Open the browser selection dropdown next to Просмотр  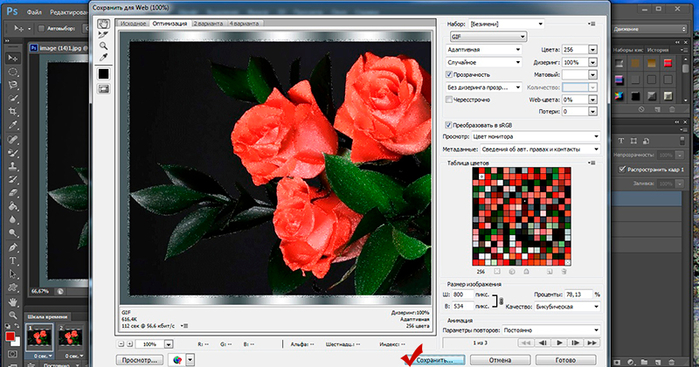pos(190,359)
